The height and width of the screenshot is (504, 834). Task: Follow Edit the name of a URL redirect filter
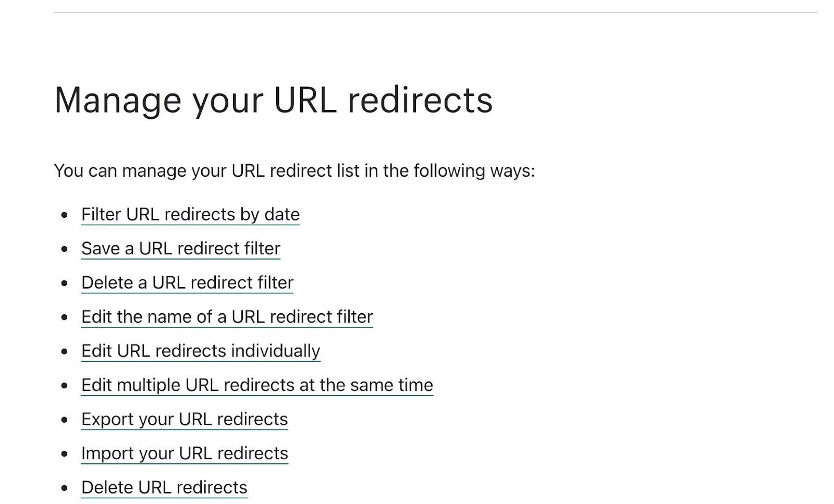[x=227, y=317]
